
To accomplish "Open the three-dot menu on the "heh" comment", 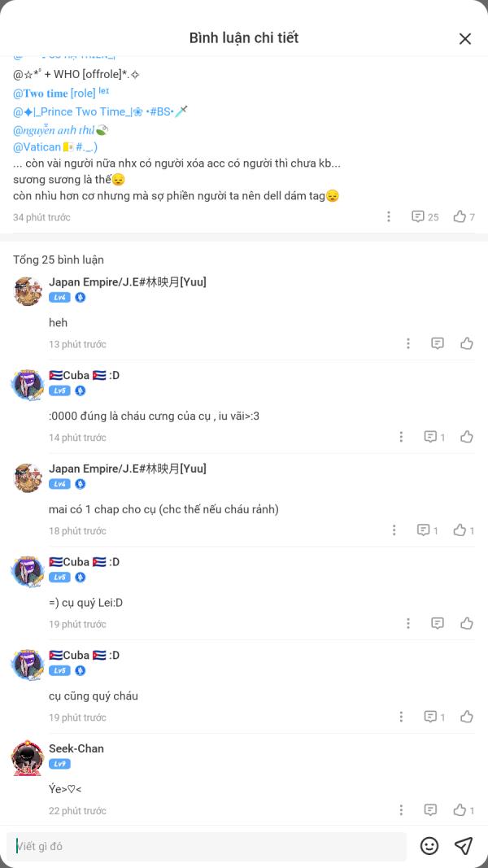I will 407,344.
